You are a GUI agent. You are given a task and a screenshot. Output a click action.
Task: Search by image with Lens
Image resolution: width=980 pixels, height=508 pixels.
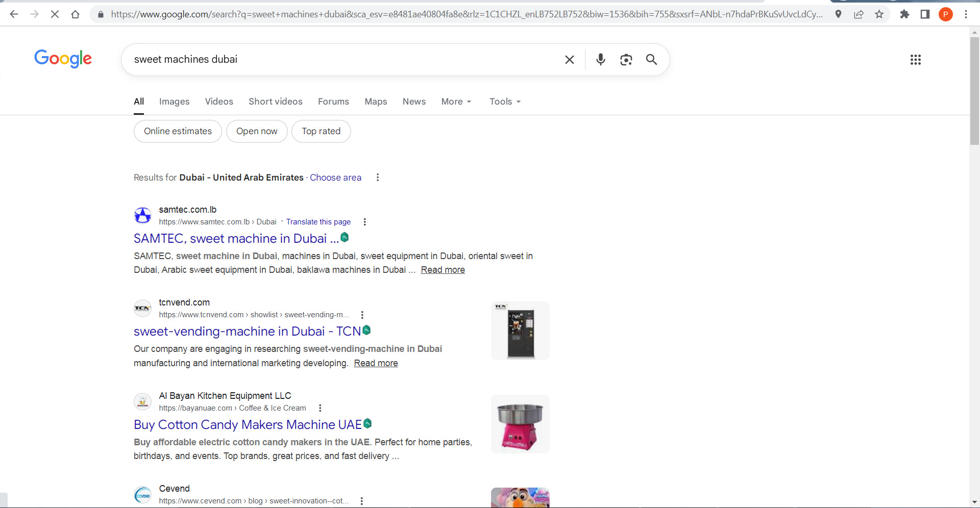[626, 60]
